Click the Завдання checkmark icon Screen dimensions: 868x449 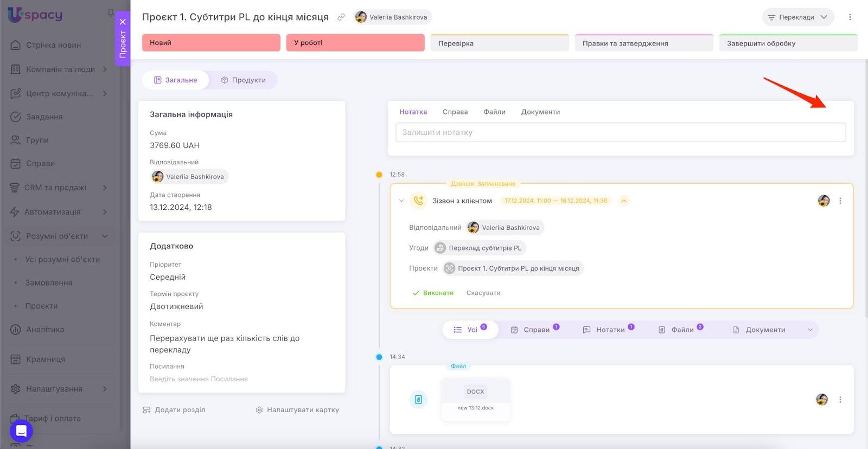pos(16,117)
